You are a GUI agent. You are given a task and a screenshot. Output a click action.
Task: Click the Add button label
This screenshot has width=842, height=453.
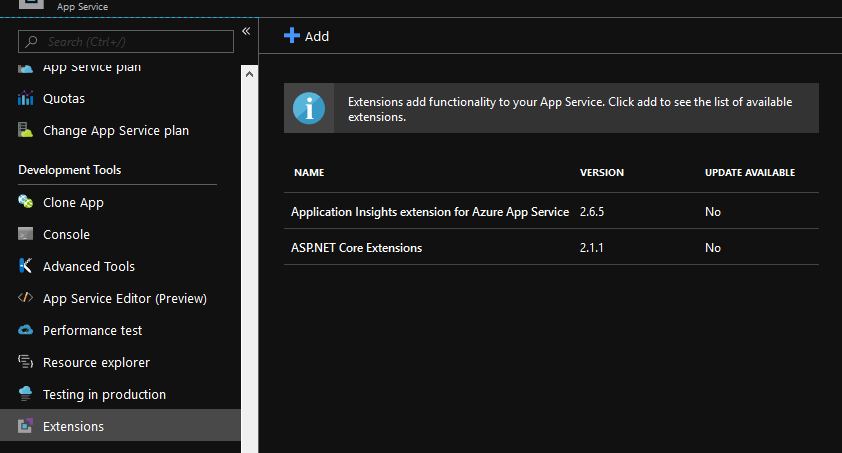(317, 36)
